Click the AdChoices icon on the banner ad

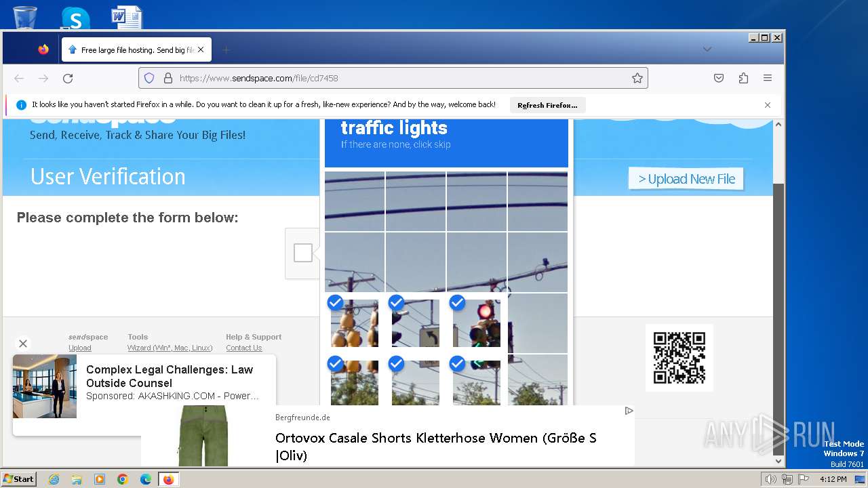[x=629, y=411]
